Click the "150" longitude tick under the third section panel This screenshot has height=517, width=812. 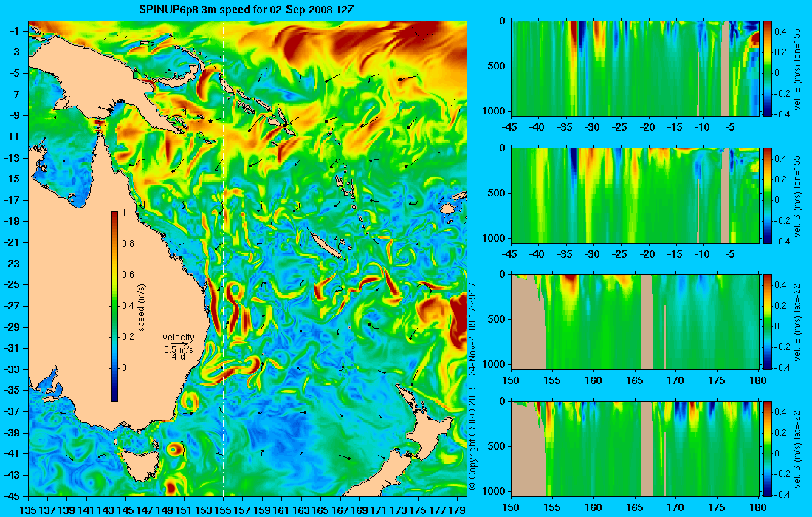click(511, 380)
